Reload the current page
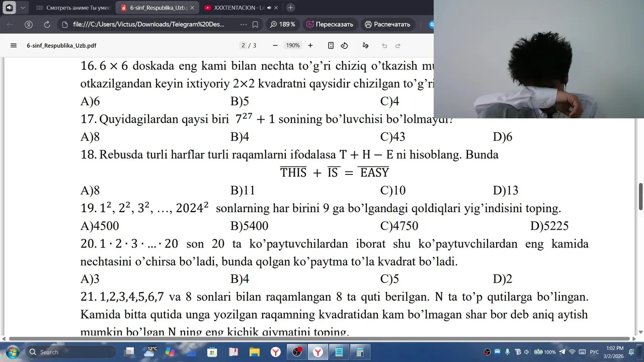Screen dimensions: 644x362 coord(47,24)
